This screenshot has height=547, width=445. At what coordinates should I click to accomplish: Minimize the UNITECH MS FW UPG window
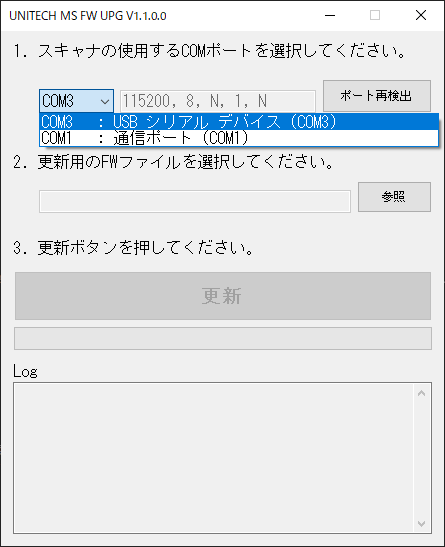click(330, 15)
